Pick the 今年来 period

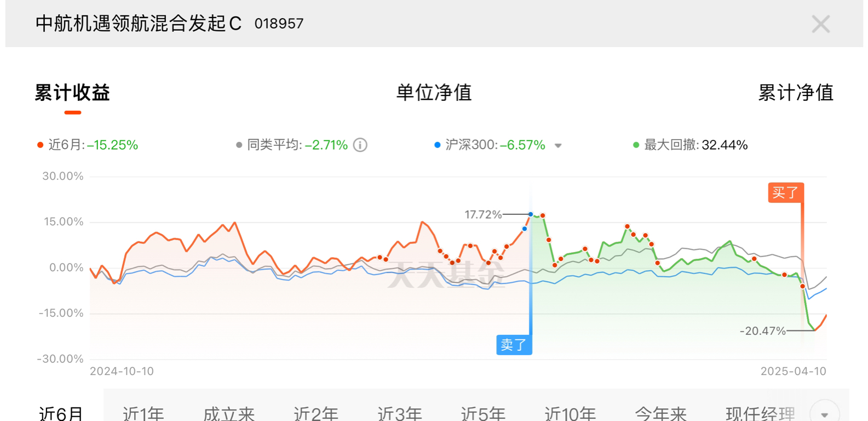click(660, 413)
